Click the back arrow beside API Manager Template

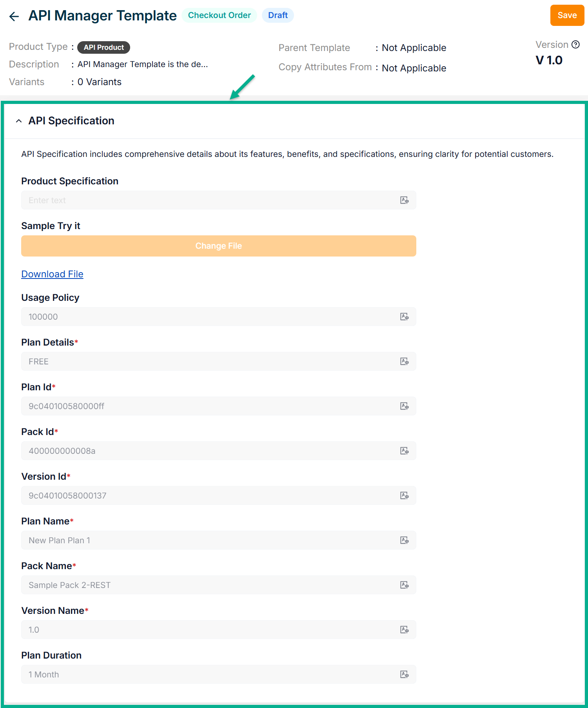(14, 16)
